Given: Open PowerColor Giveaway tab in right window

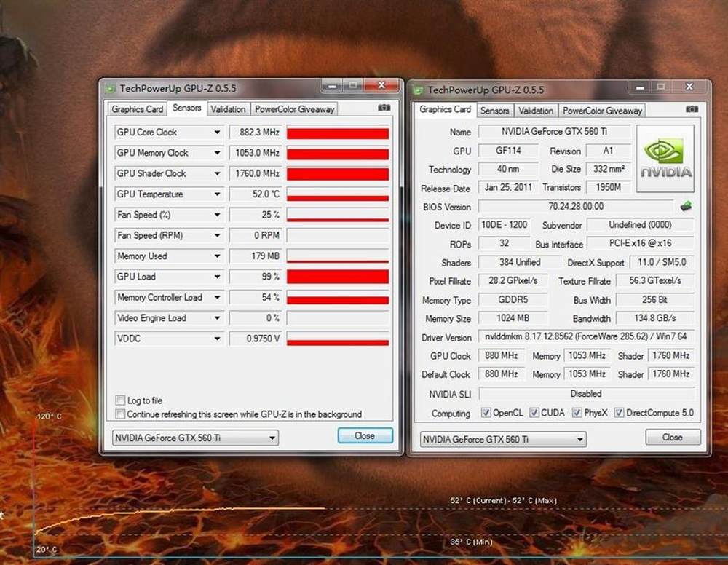Looking at the screenshot, I should [x=602, y=111].
